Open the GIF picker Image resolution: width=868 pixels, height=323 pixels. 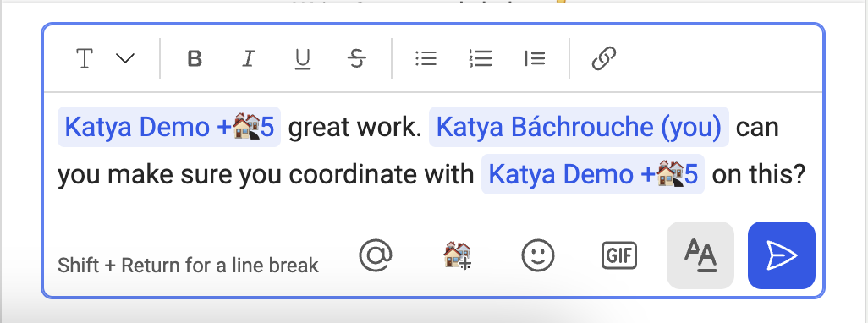tap(619, 255)
